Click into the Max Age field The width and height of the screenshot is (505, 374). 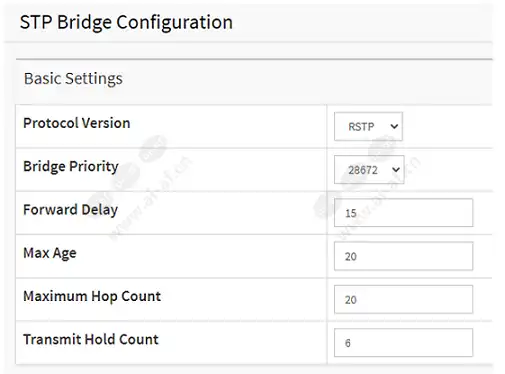click(403, 256)
